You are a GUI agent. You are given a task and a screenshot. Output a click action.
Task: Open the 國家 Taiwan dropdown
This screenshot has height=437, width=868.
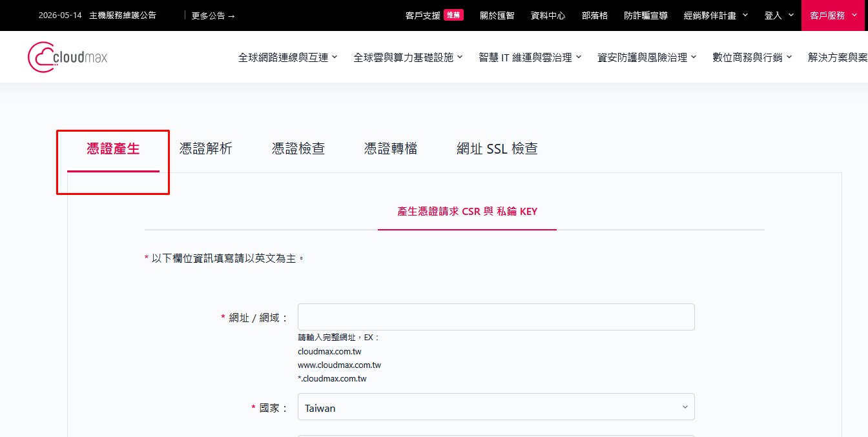pyautogui.click(x=496, y=407)
